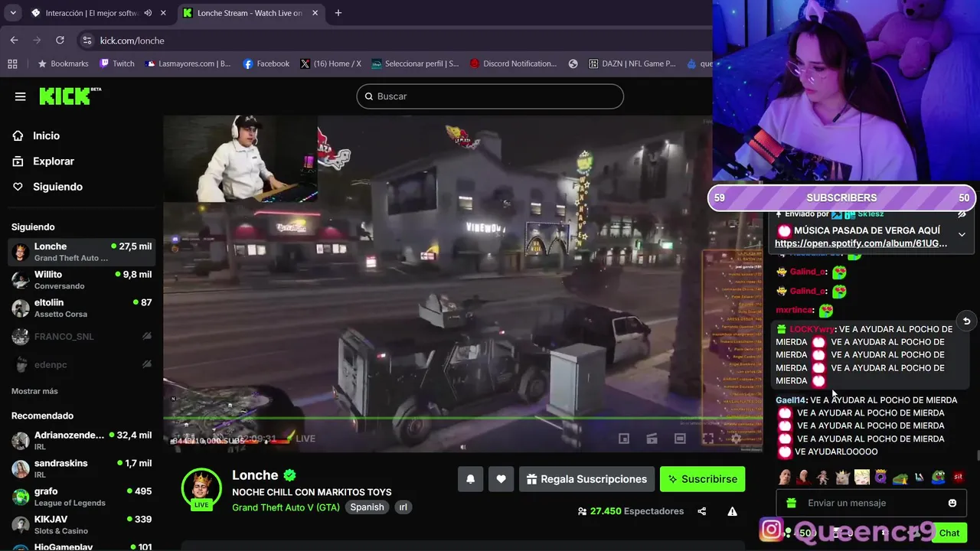Close the Lonche Stream tab

[315, 13]
